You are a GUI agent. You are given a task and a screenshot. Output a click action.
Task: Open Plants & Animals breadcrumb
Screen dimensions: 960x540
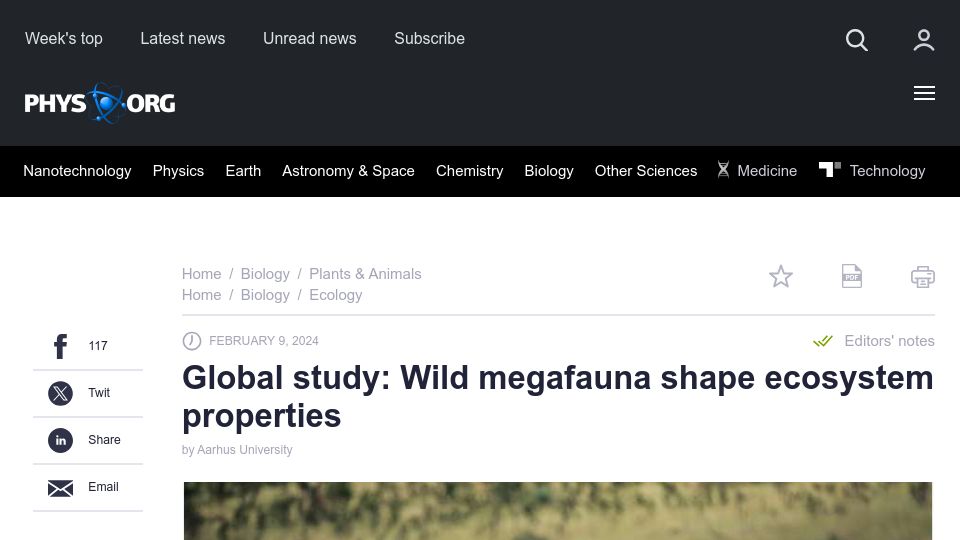pos(365,274)
